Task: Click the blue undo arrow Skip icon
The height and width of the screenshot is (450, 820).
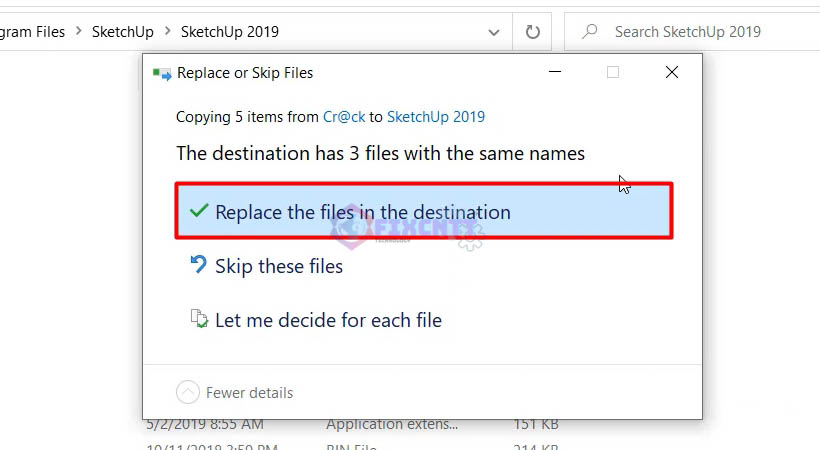Action: click(x=198, y=265)
